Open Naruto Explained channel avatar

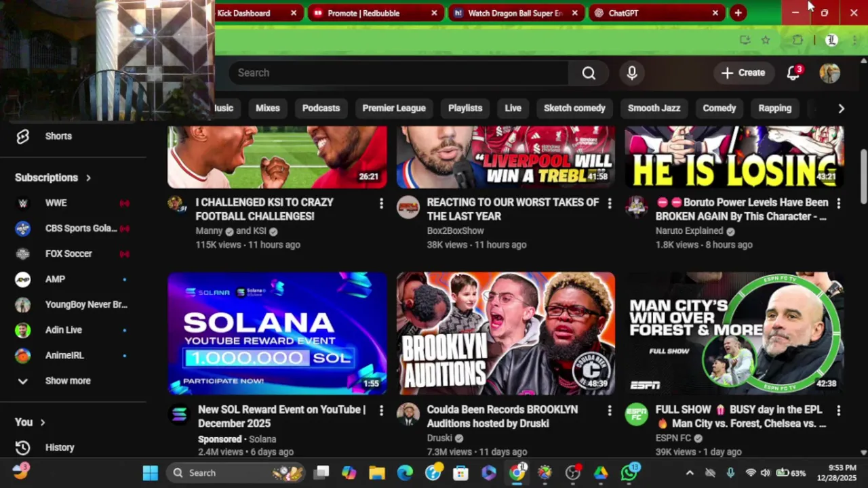(637, 207)
